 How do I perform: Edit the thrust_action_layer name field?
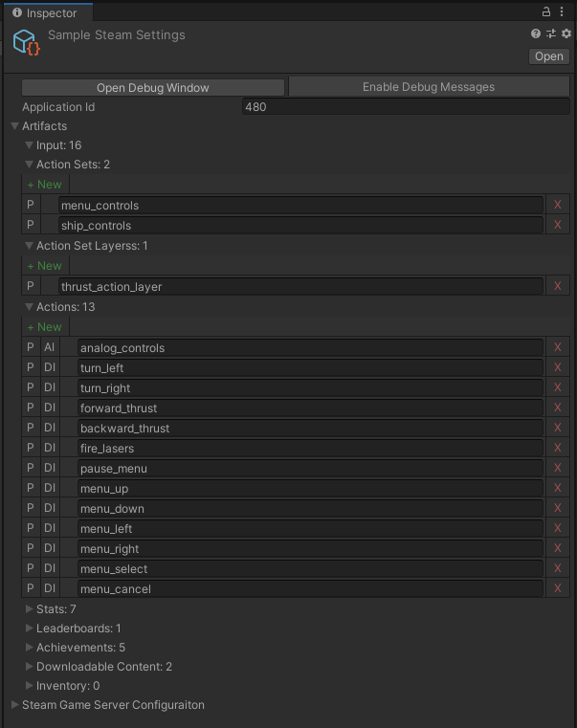(301, 286)
